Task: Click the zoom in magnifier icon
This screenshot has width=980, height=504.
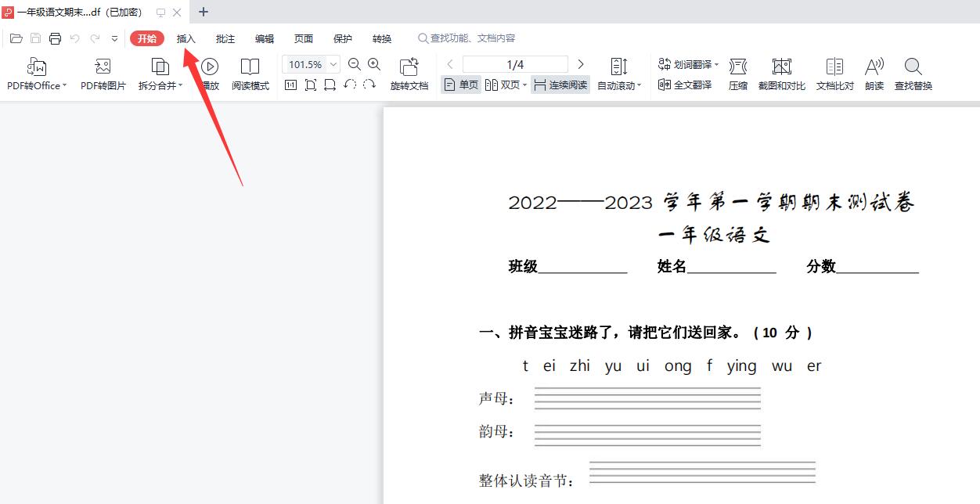Action: (374, 64)
